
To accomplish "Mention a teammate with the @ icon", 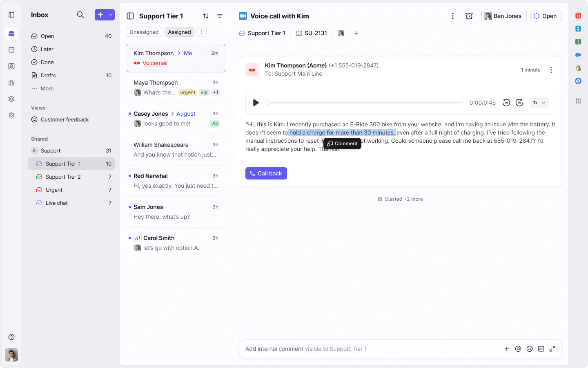I will [518, 349].
